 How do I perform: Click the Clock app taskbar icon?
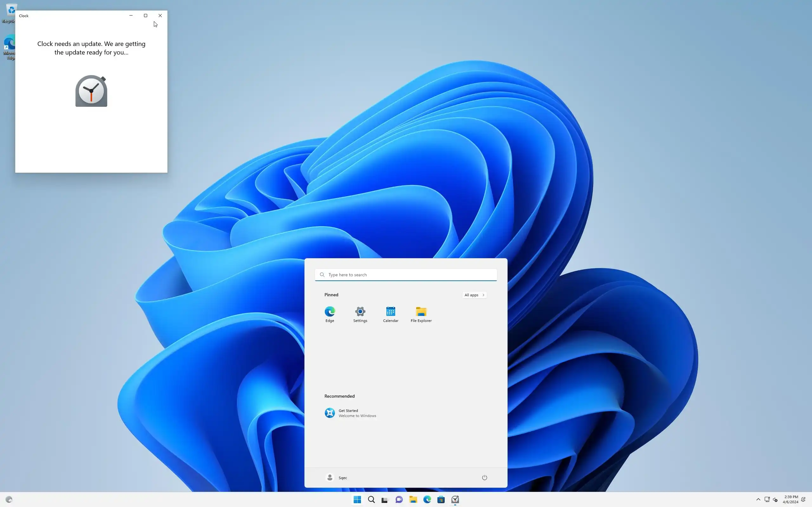(455, 499)
